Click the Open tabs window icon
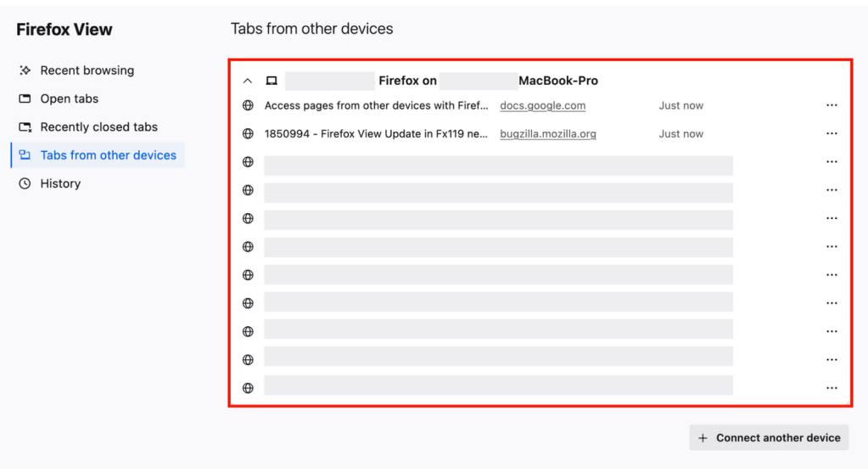 [25, 99]
